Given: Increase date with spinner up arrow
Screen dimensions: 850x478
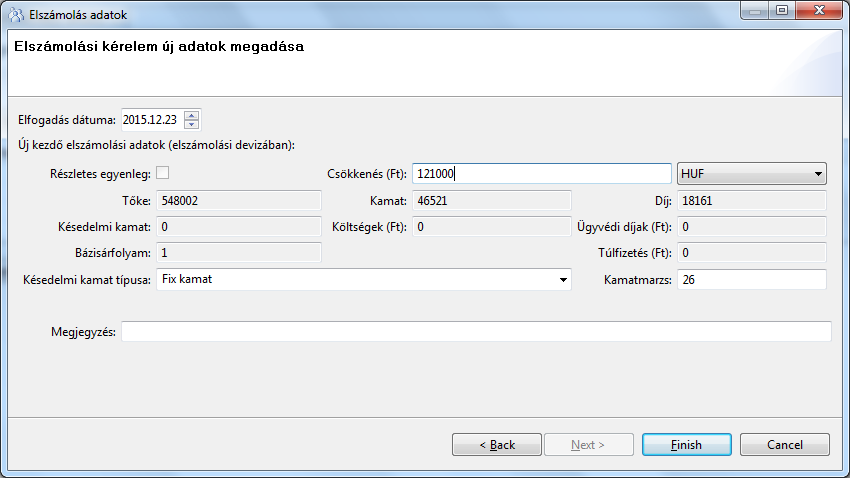Looking at the screenshot, I should [192, 115].
